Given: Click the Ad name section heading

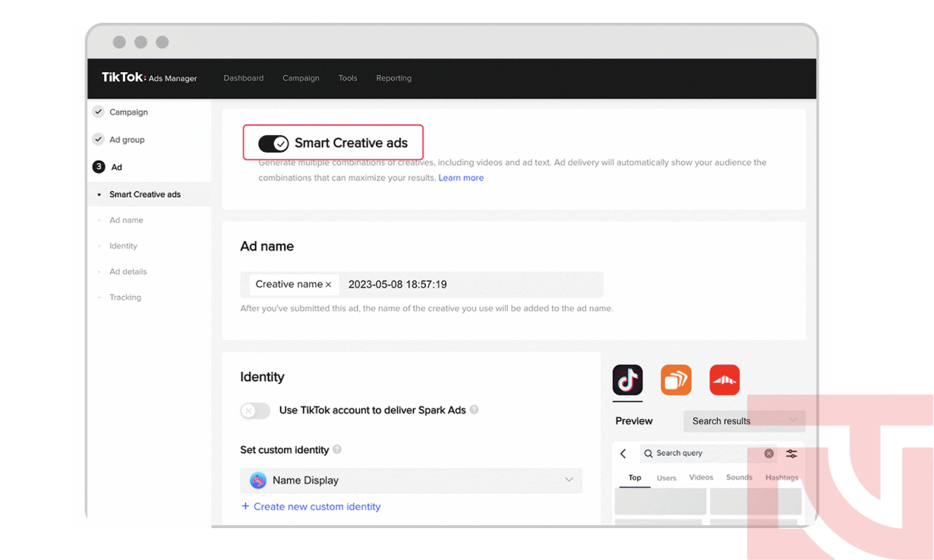Looking at the screenshot, I should pos(267,247).
